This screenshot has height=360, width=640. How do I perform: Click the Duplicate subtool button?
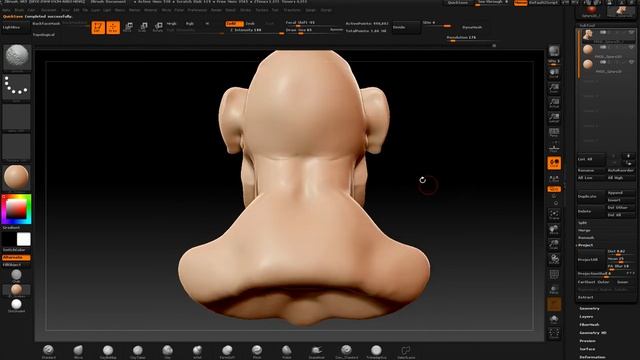point(590,196)
